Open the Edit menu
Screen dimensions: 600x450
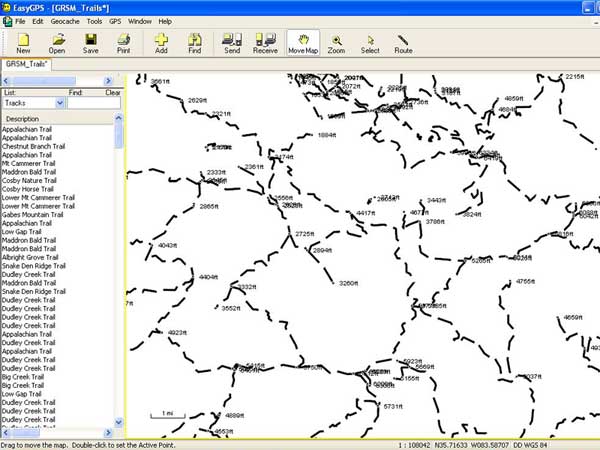pyautogui.click(x=38, y=21)
